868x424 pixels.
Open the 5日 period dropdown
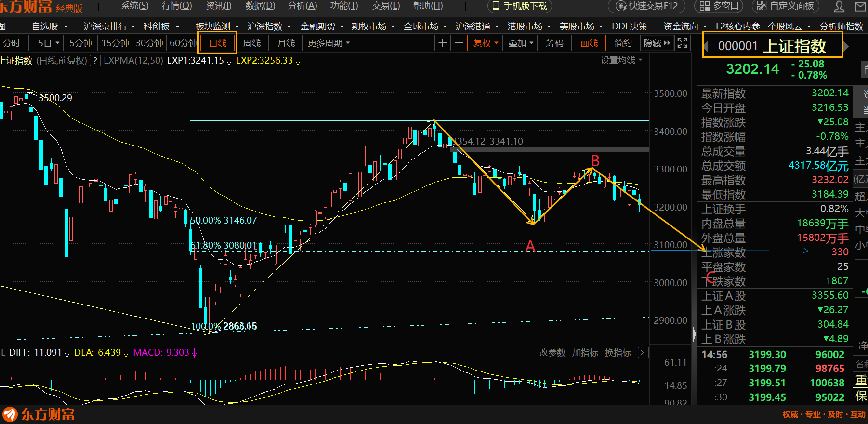[48, 43]
